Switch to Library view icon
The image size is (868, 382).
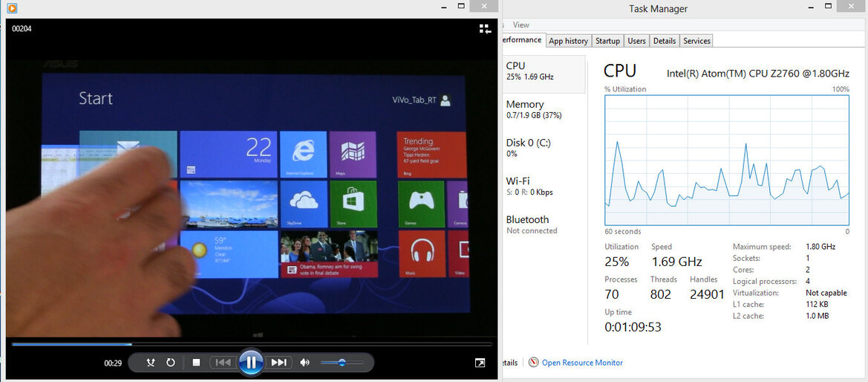coord(485,29)
